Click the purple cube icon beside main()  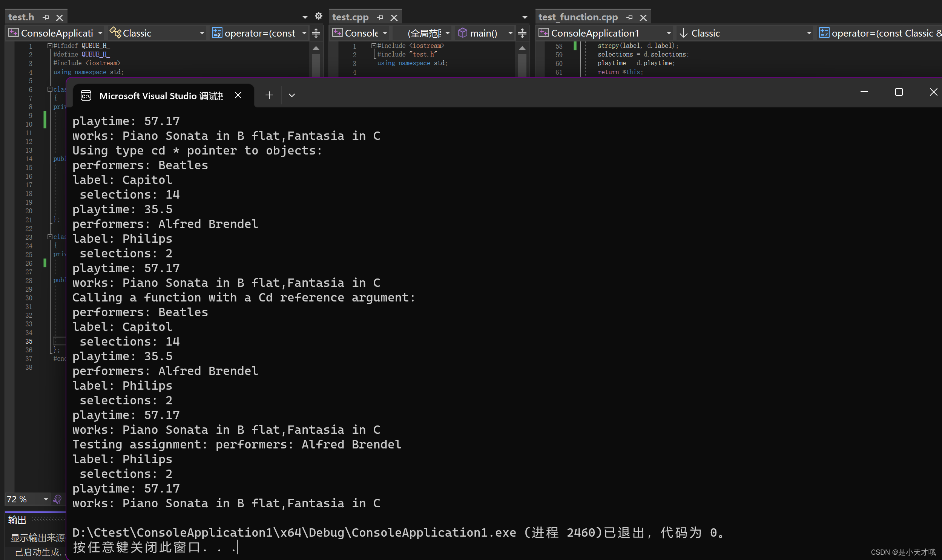463,33
